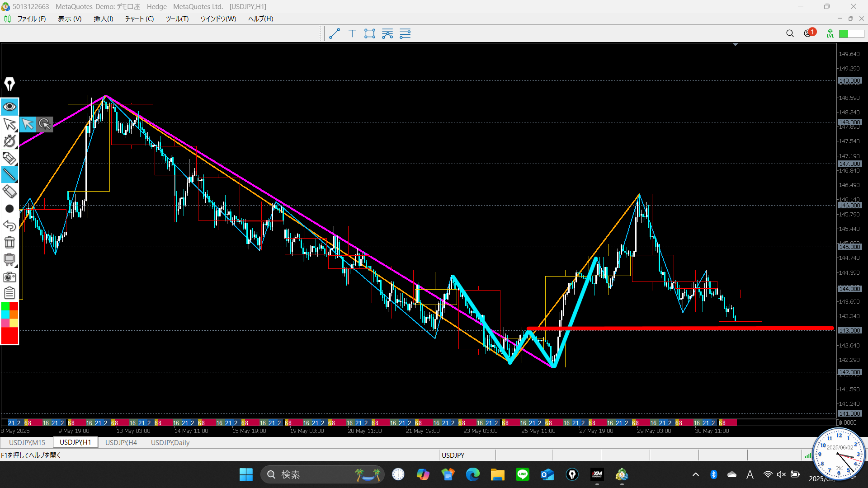
Task: Click the clipboard icon in sidebar
Action: pos(9,293)
